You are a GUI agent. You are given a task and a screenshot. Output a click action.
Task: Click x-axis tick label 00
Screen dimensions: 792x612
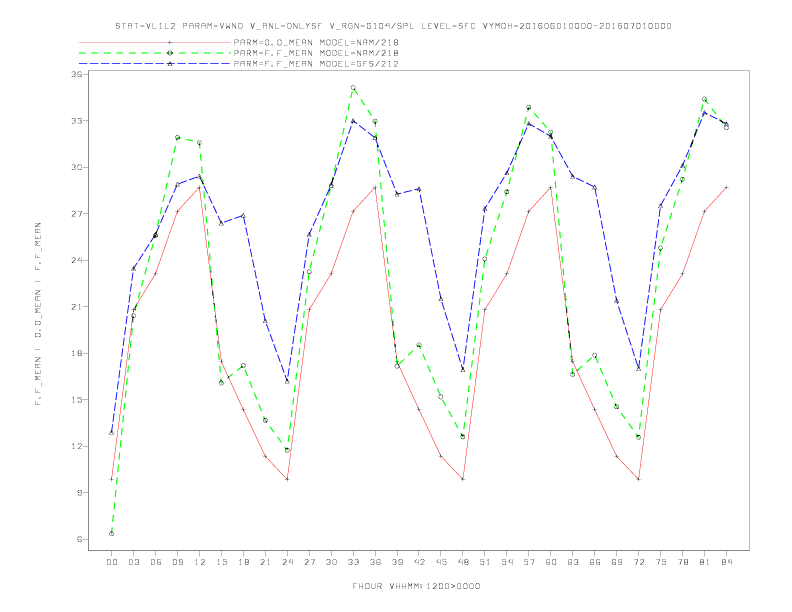pyautogui.click(x=112, y=562)
